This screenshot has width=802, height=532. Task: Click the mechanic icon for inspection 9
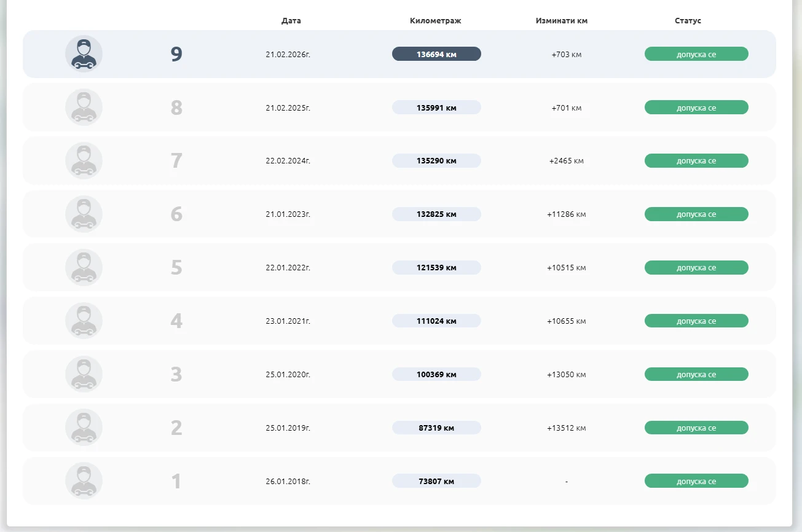84,54
